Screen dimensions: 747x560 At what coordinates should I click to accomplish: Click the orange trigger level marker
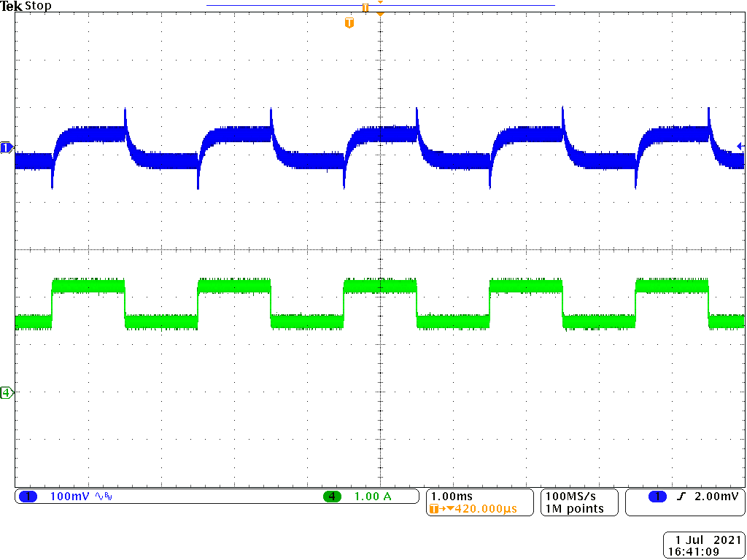click(349, 21)
